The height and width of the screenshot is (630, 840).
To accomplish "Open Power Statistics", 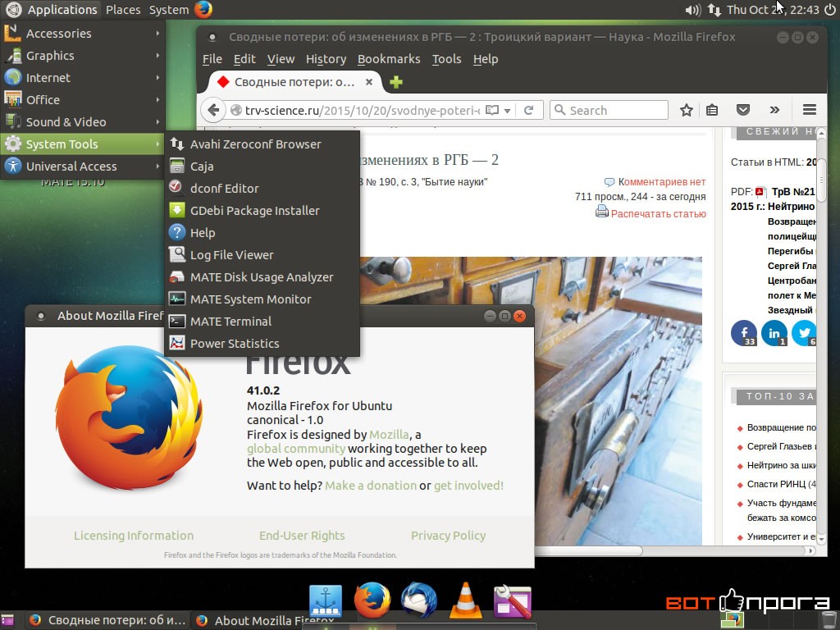I will coord(262,344).
